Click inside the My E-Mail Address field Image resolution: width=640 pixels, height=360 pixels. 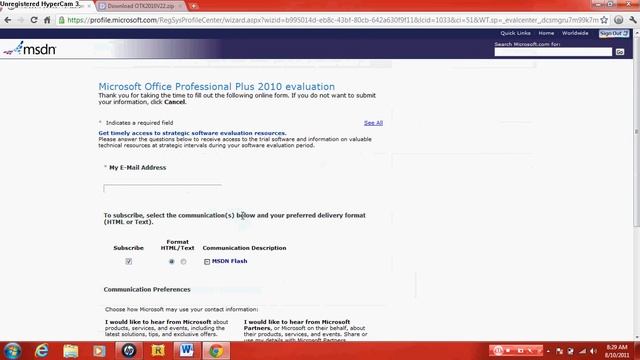click(162, 188)
